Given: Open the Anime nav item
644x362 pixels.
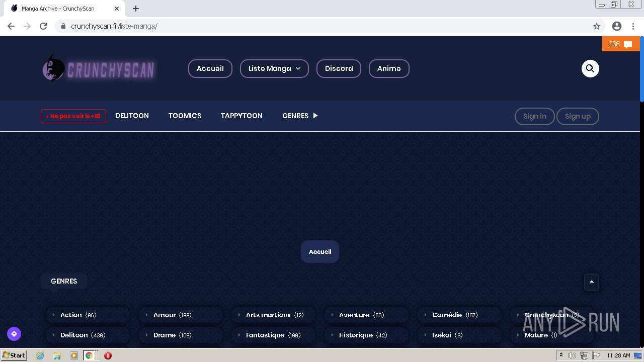Looking at the screenshot, I should click(x=389, y=68).
